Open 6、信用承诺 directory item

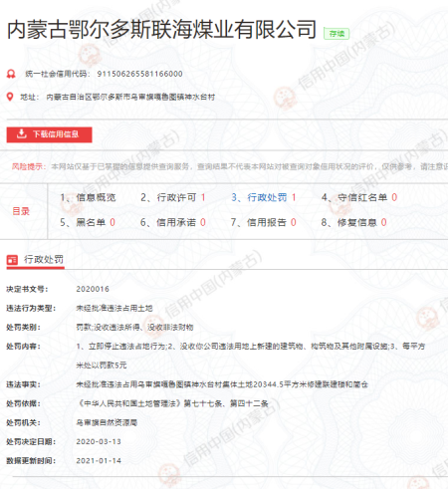(173, 222)
